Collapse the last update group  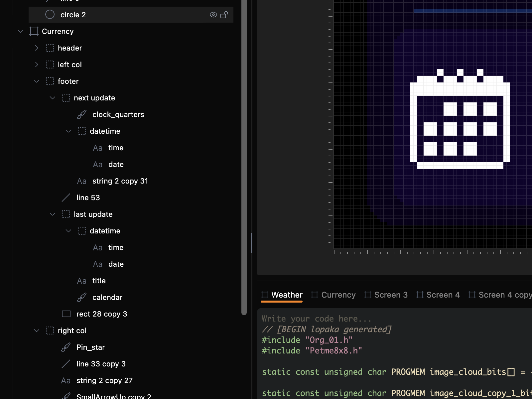[x=53, y=214]
